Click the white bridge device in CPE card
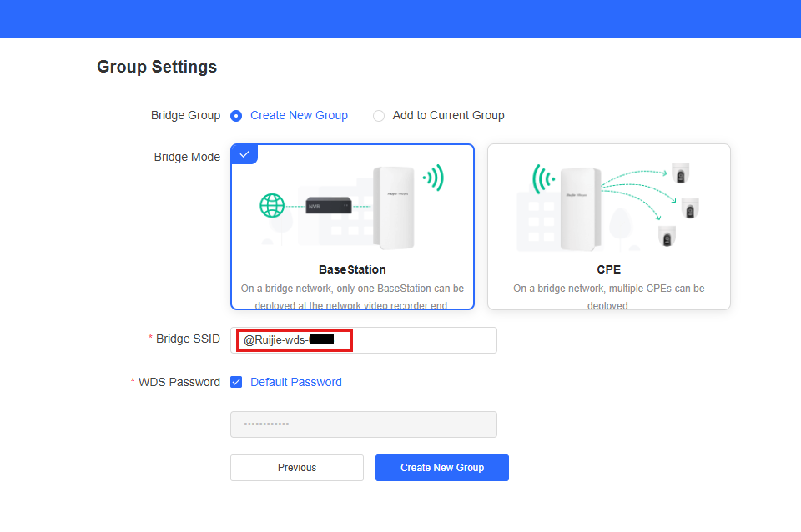 point(580,208)
